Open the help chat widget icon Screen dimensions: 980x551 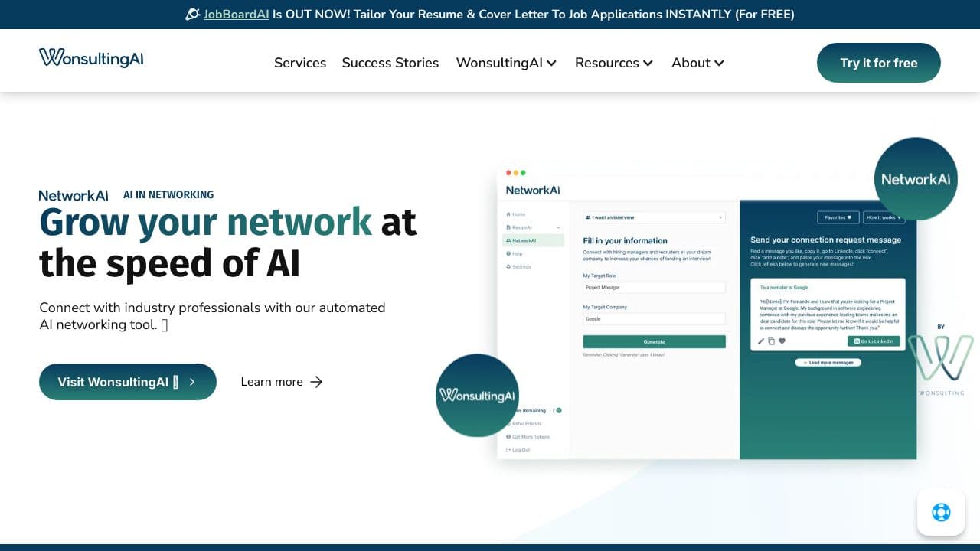941,512
